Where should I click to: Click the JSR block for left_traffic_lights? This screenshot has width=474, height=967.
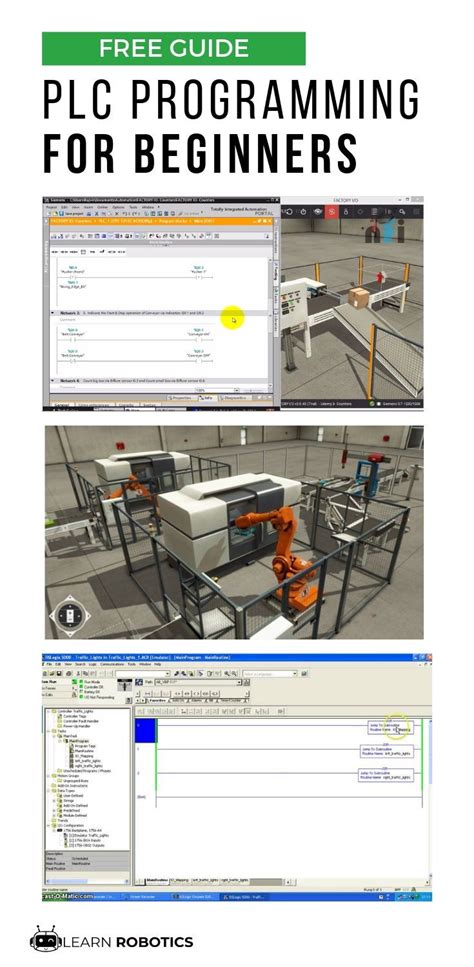tap(386, 751)
